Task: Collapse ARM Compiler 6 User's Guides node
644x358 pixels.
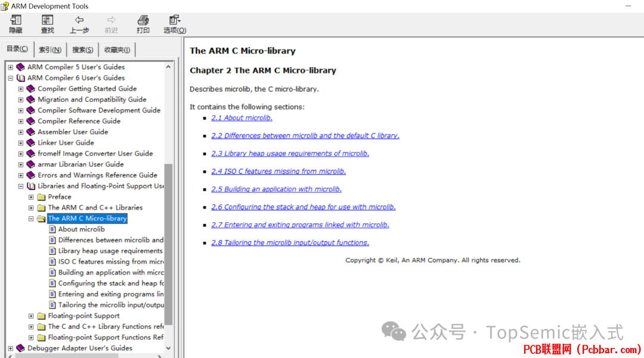Action: 10,78
